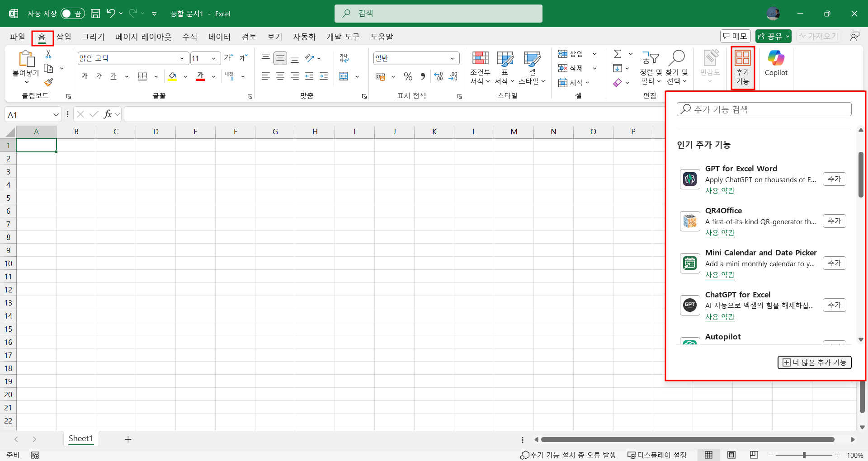Click the Copilot icon in ribbon

776,63
